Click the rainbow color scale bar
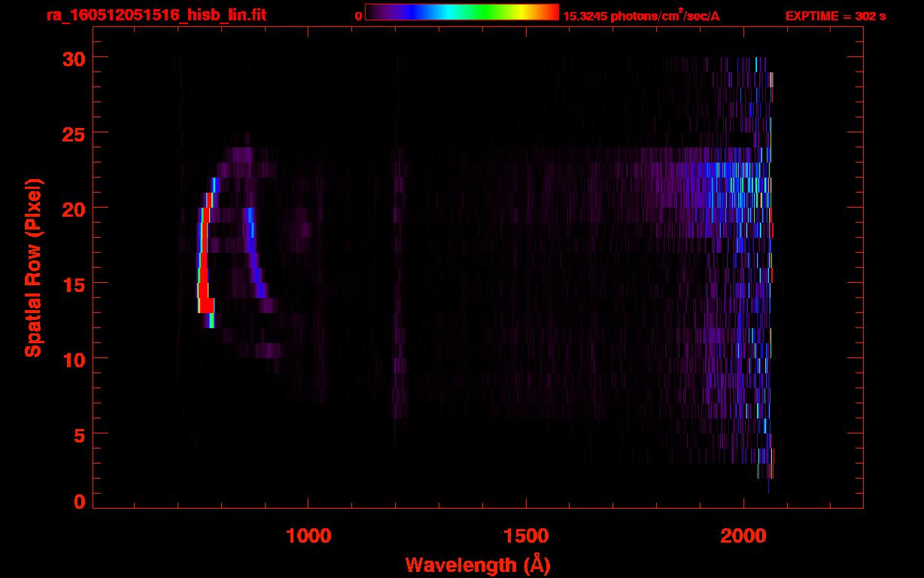 tap(462, 12)
